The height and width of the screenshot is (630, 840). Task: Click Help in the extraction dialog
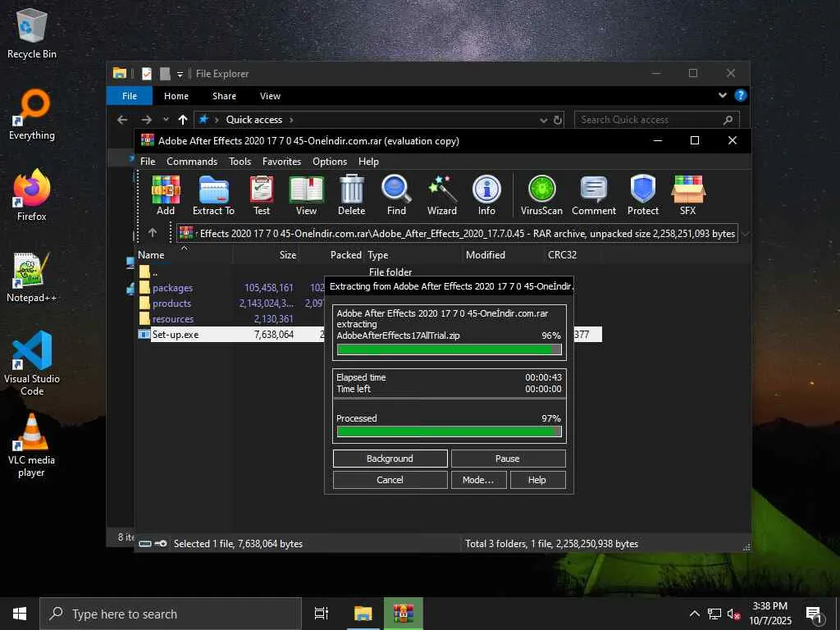537,480
